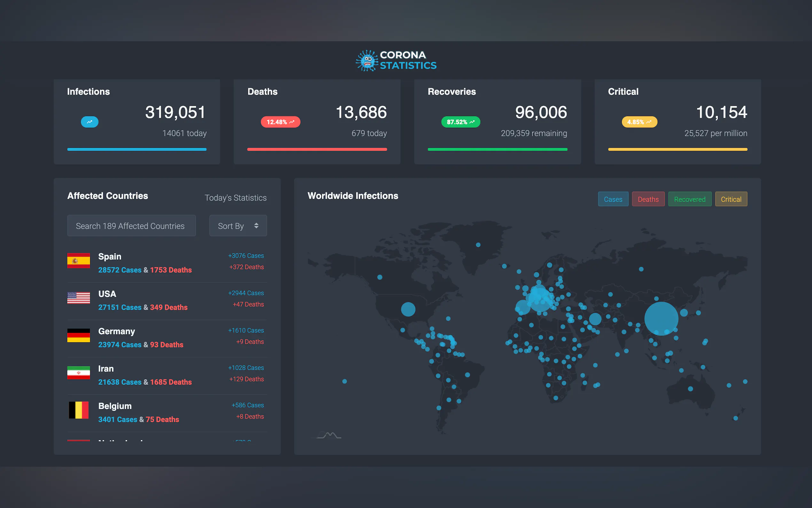
Task: Click the blue Infections trend badge
Action: click(x=90, y=122)
